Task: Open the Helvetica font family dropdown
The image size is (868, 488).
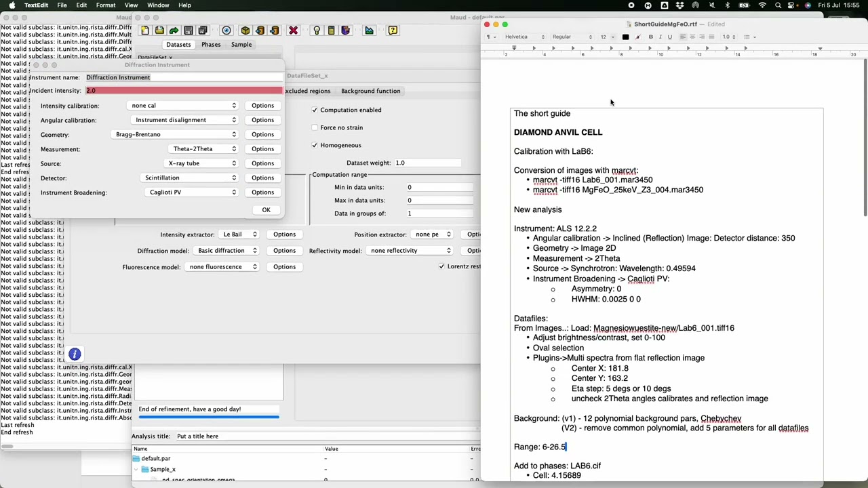Action: point(525,37)
